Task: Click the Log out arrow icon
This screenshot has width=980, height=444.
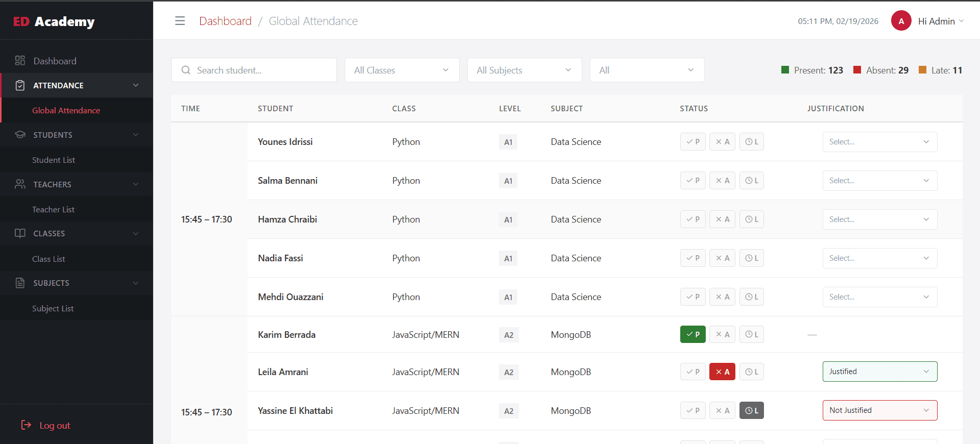Action: click(x=26, y=425)
